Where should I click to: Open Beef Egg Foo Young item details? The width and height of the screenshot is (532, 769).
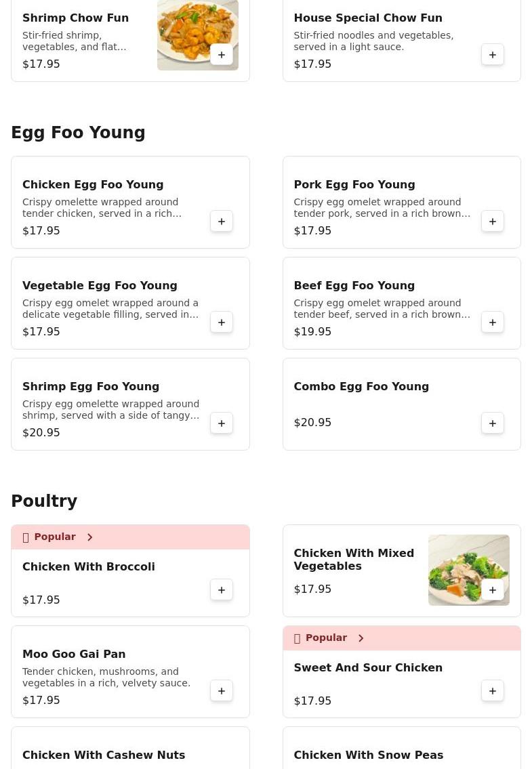tap(354, 286)
